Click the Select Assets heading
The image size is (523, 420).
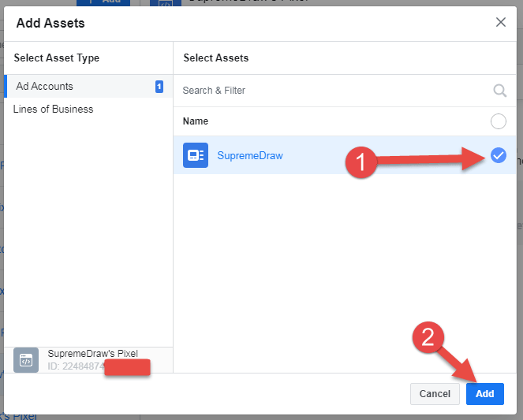tap(216, 58)
